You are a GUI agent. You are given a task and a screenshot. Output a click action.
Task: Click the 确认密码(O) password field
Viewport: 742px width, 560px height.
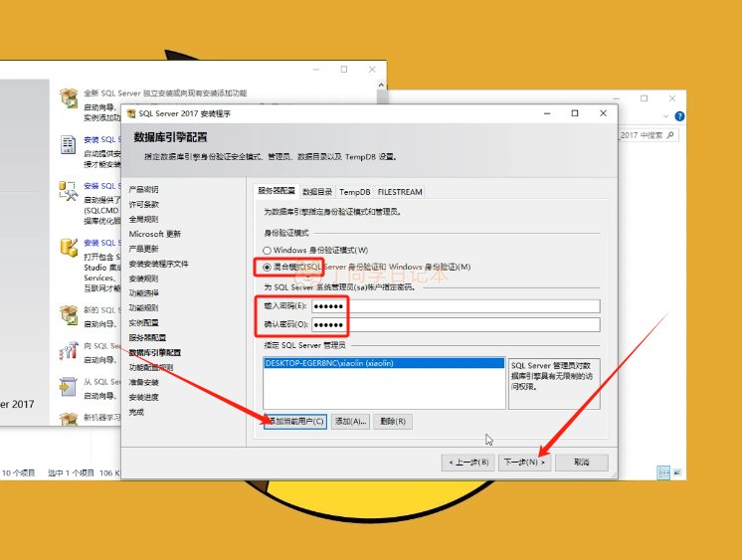click(x=456, y=324)
